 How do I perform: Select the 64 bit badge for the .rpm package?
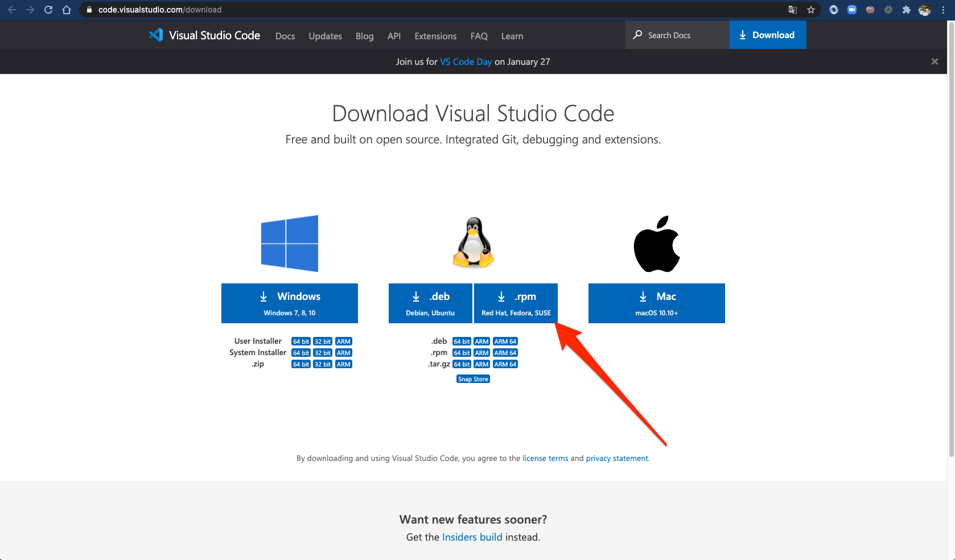[462, 352]
